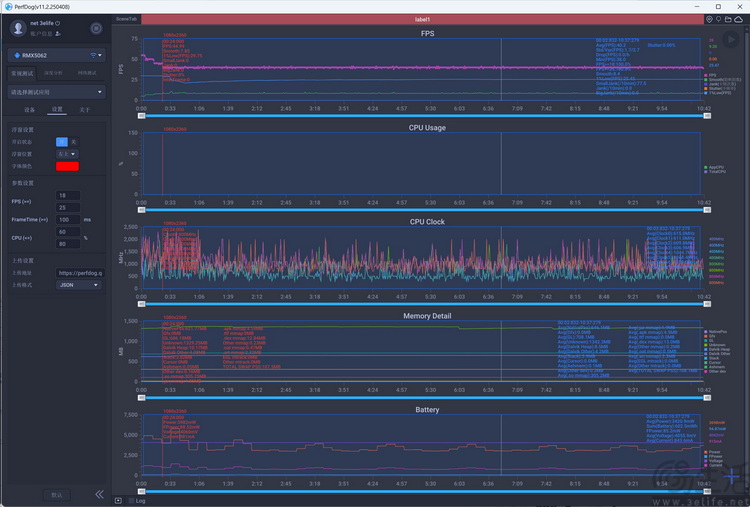Open the 请选择测试应用 app dropdown
Screen dimensions: 750x507
[57, 92]
